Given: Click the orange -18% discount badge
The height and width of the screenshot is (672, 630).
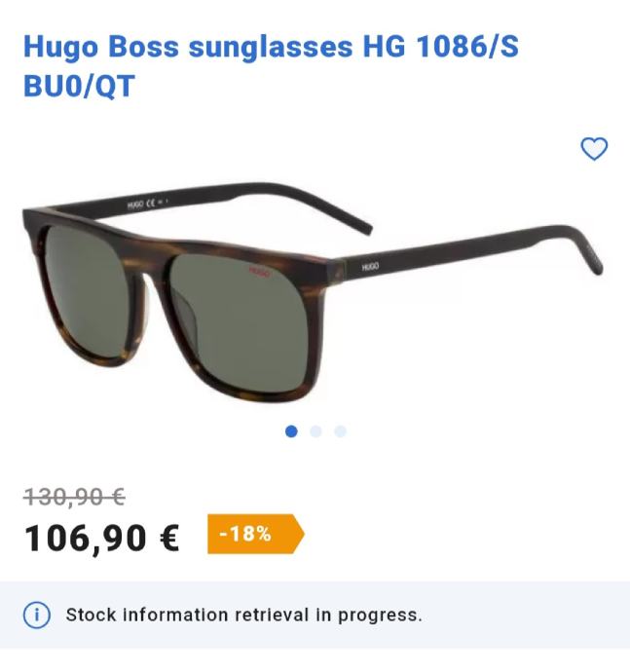Looking at the screenshot, I should coord(256,534).
